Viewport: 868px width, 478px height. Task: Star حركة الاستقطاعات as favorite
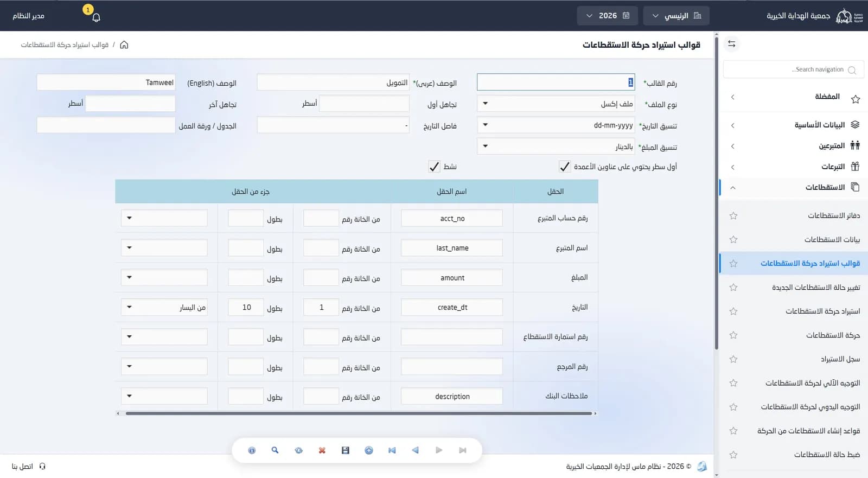[x=733, y=335]
